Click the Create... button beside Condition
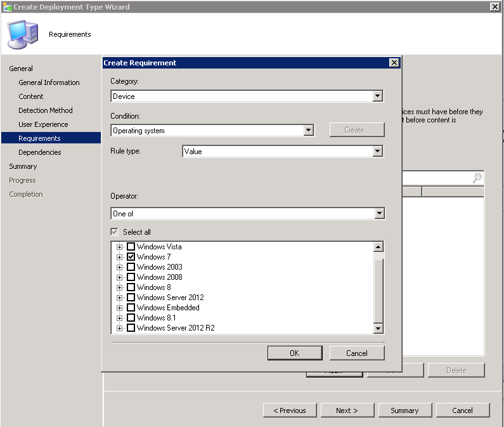The height and width of the screenshot is (427, 504). pos(357,129)
